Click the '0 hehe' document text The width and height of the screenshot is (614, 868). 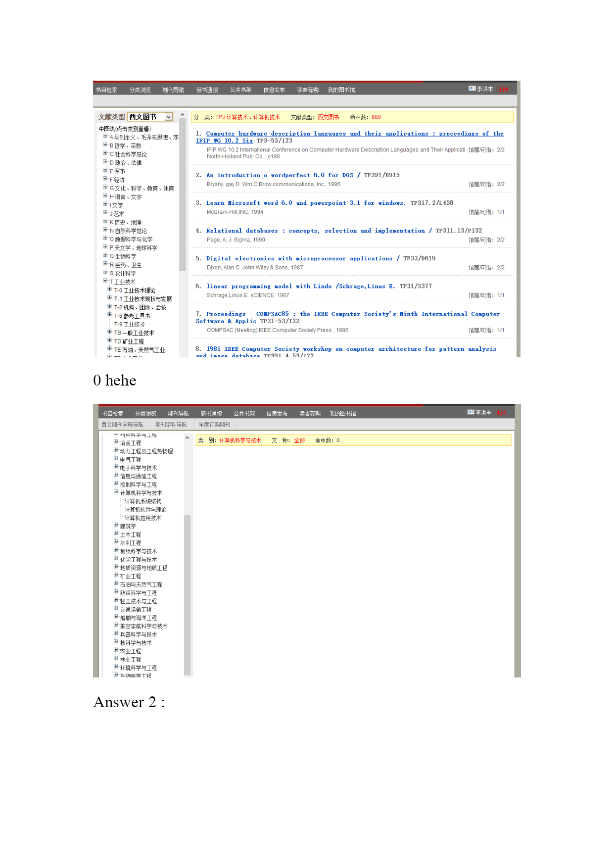pyautogui.click(x=115, y=380)
